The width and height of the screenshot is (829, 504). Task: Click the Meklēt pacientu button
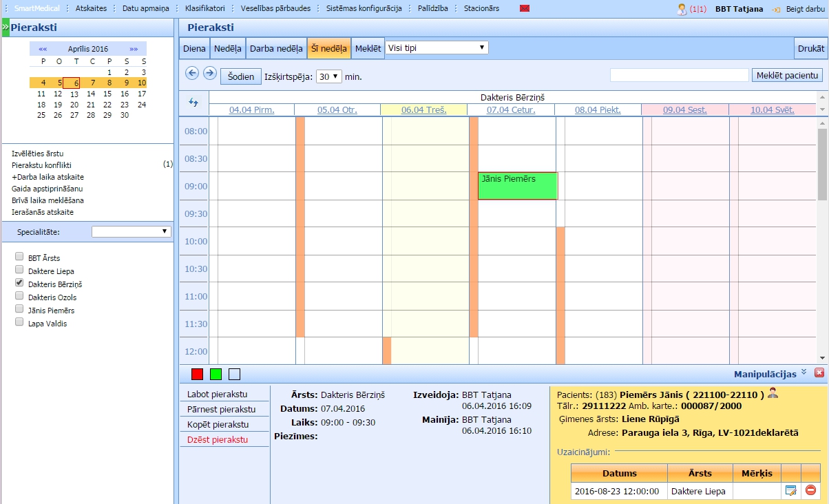(787, 75)
